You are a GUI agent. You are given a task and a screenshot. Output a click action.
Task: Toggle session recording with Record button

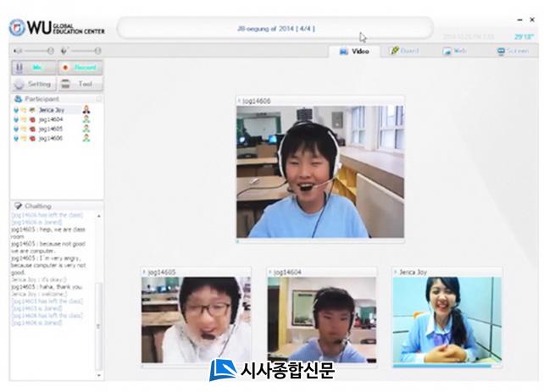(80, 67)
